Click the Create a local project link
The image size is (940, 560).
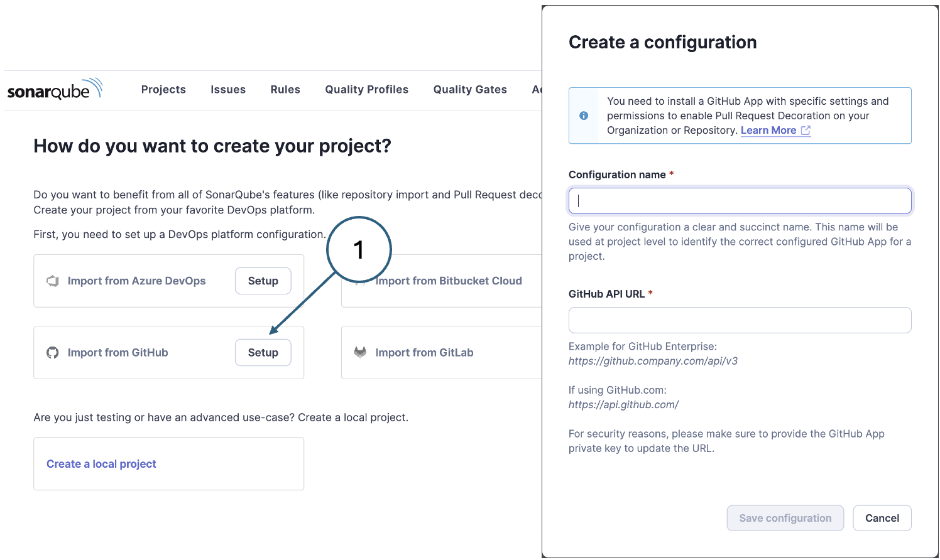tap(101, 464)
